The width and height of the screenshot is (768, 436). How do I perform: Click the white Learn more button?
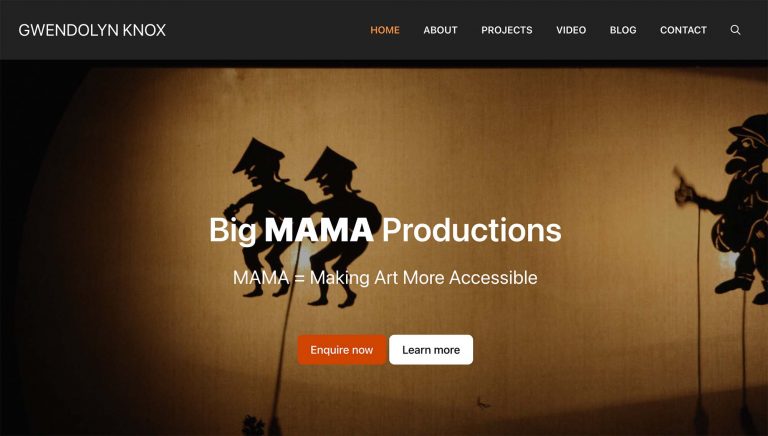pos(431,350)
